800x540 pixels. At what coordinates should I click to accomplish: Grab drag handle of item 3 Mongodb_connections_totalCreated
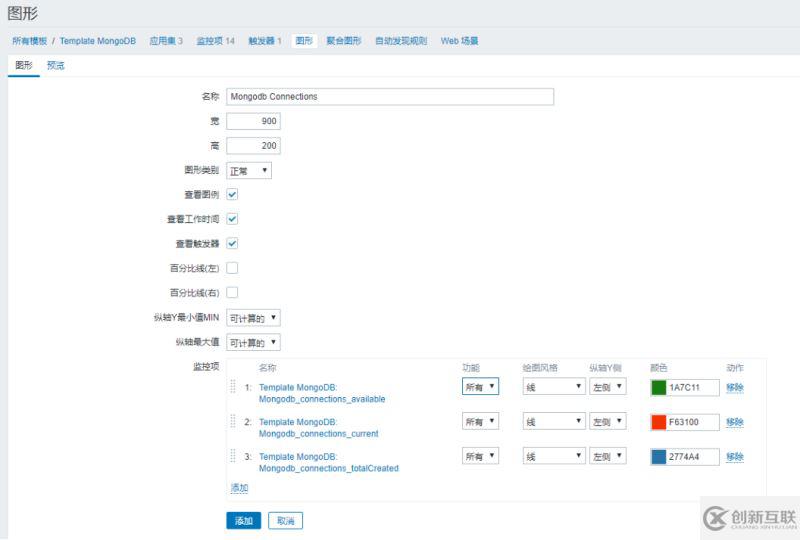pyautogui.click(x=233, y=456)
